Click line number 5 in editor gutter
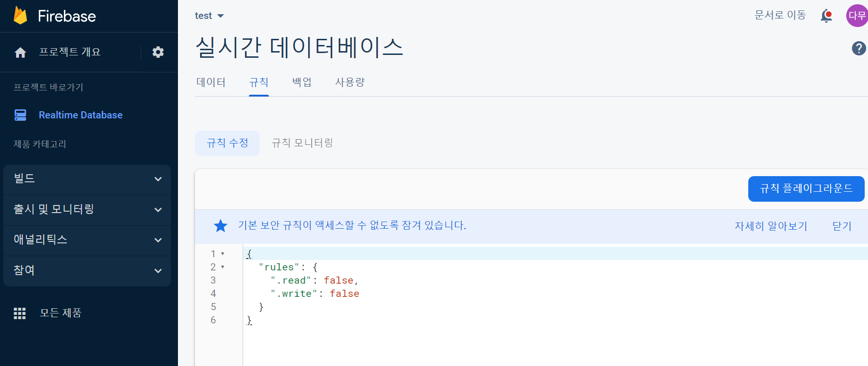The width and height of the screenshot is (868, 366). point(213,307)
